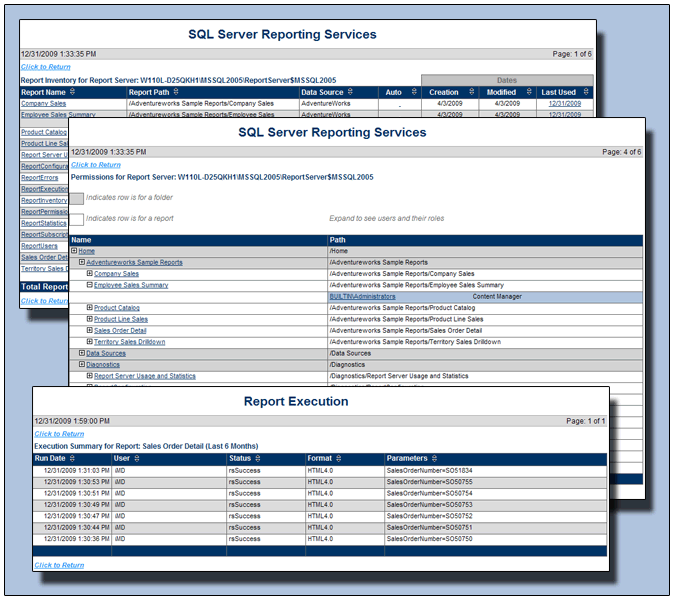Select run date 12/31/2009 1:31:03 PM cell
Image resolution: width=675 pixels, height=601 pixels.
coord(72,471)
